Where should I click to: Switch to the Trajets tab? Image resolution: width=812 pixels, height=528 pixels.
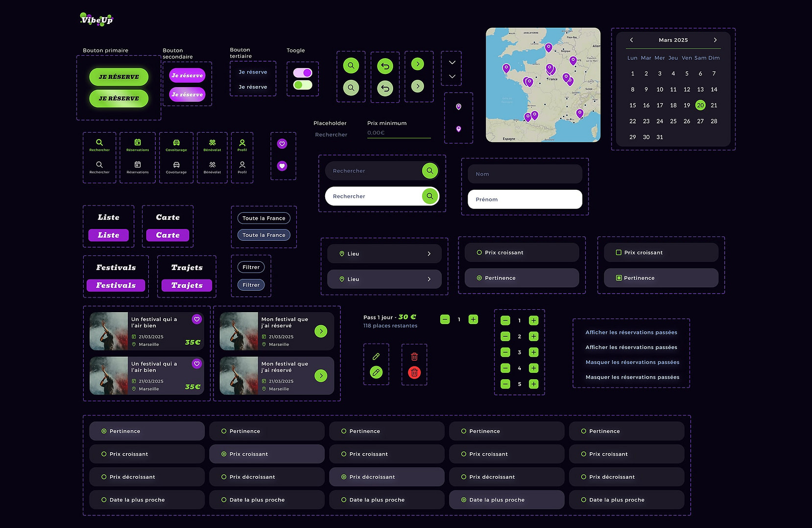pyautogui.click(x=187, y=285)
